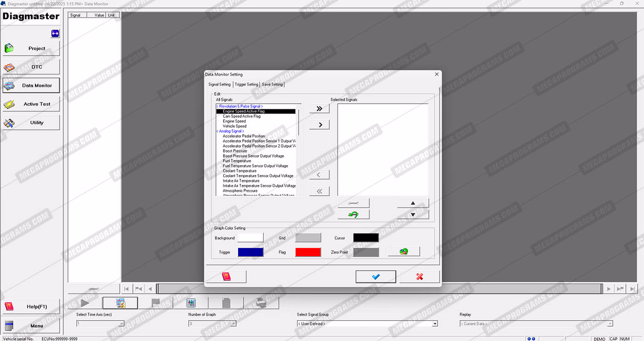
Task: Open dialog help with the red book icon
Action: click(226, 277)
